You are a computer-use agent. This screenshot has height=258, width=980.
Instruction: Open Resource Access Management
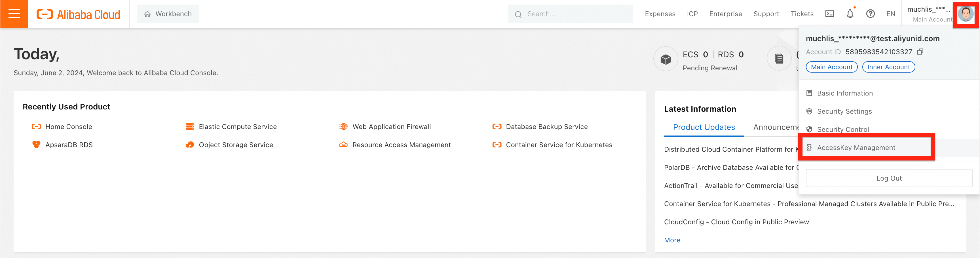(401, 145)
